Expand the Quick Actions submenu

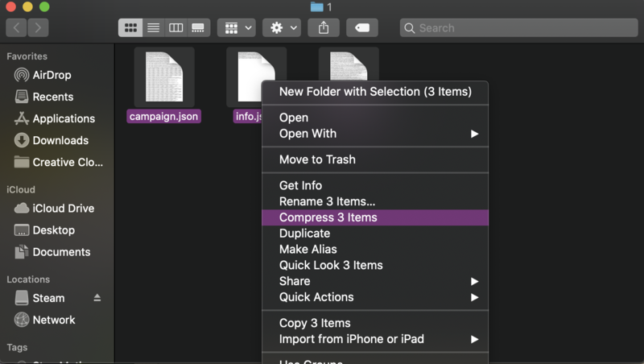(375, 297)
